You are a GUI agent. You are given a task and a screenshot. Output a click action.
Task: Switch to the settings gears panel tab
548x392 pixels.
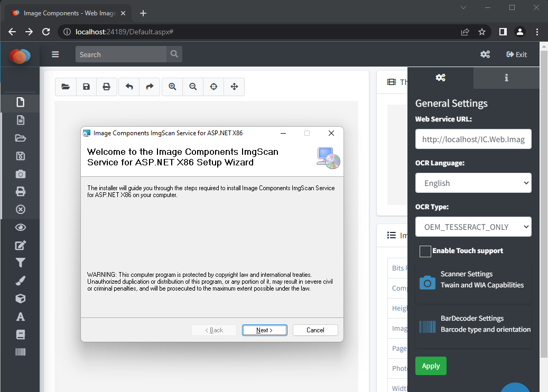[440, 78]
